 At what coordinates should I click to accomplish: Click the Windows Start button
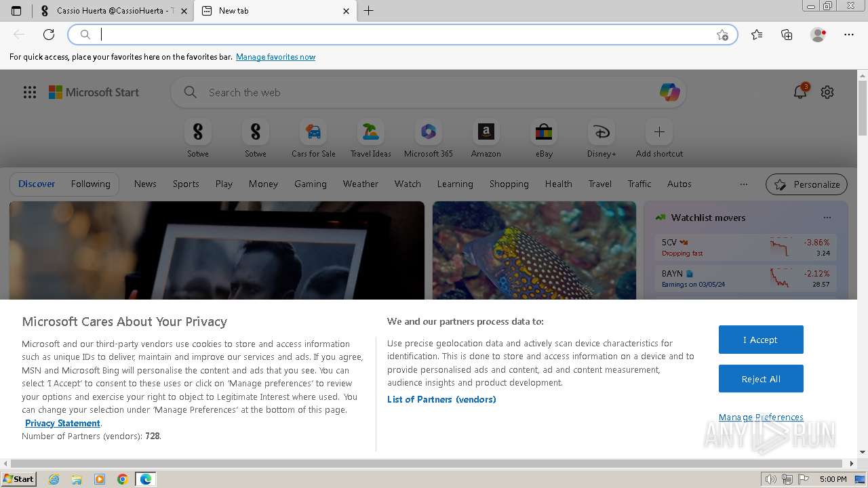pyautogui.click(x=19, y=479)
